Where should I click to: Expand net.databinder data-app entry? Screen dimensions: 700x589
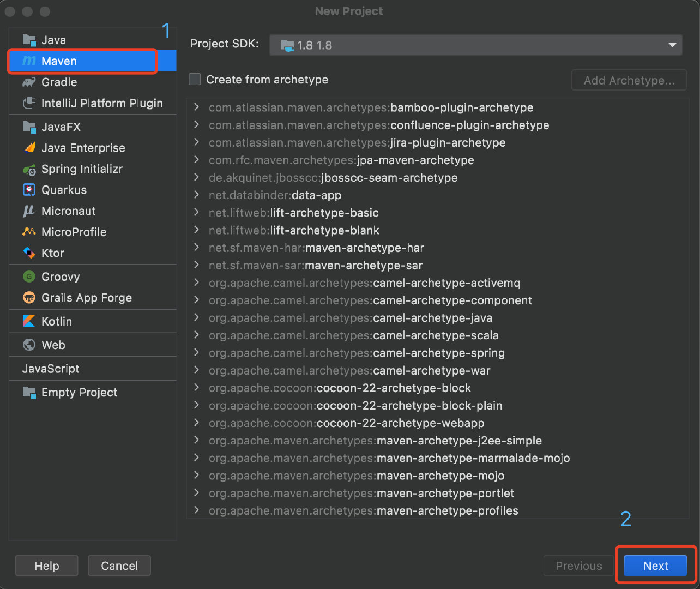[196, 195]
